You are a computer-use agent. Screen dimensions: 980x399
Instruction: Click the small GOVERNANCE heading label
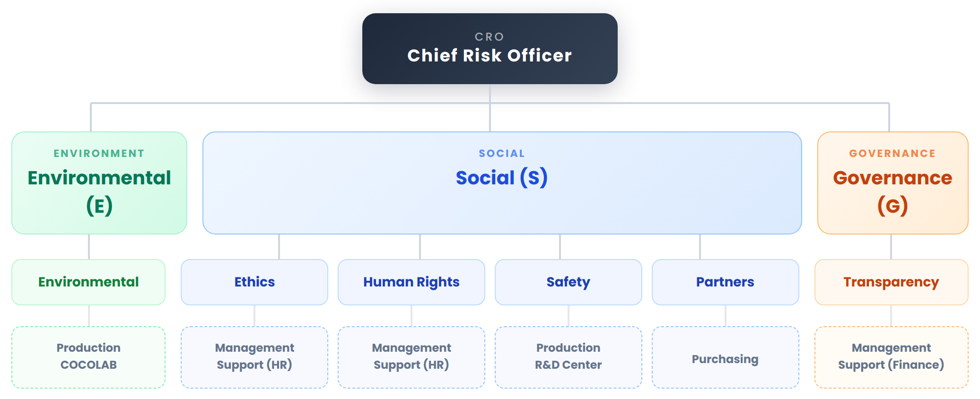[x=892, y=154]
